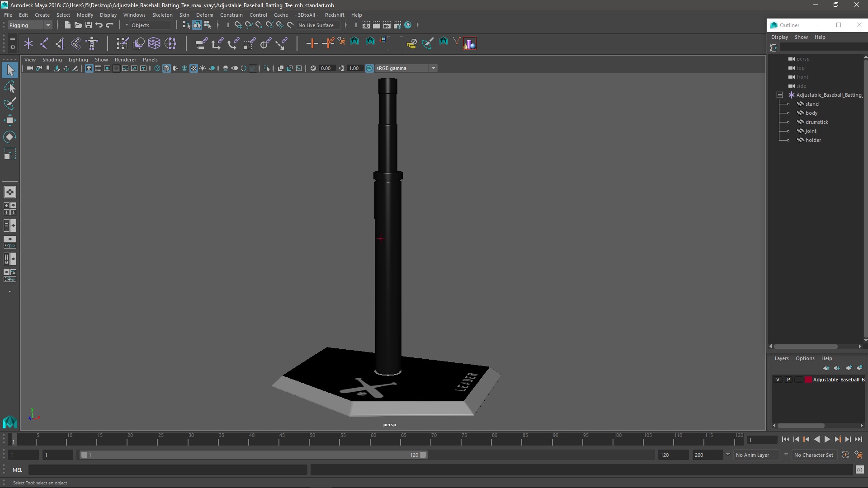This screenshot has height=488, width=868.
Task: Toggle textured display in viewport
Action: click(193, 68)
